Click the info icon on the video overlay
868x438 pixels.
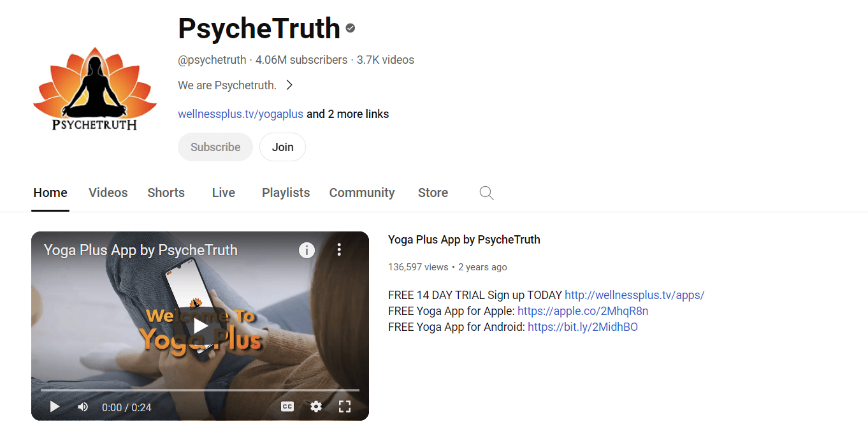point(307,250)
